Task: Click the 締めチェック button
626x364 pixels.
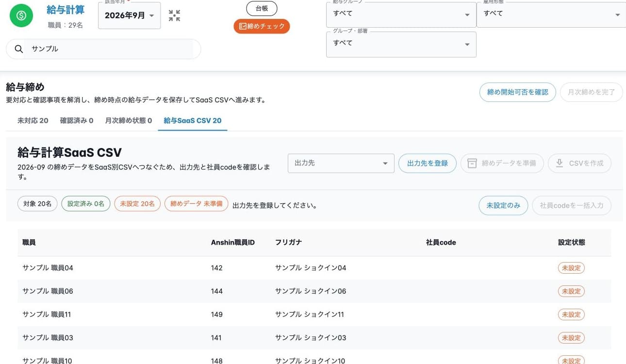Action: coord(262,26)
